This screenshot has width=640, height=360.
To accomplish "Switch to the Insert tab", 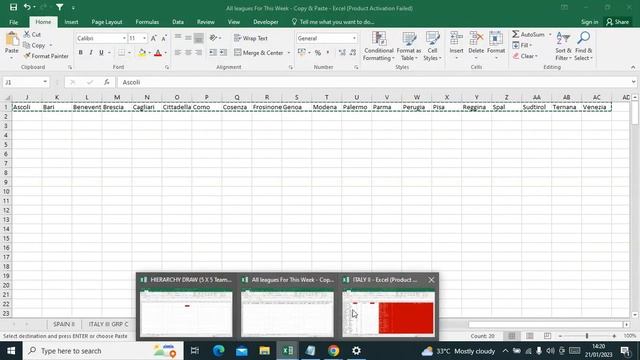I will (71, 22).
